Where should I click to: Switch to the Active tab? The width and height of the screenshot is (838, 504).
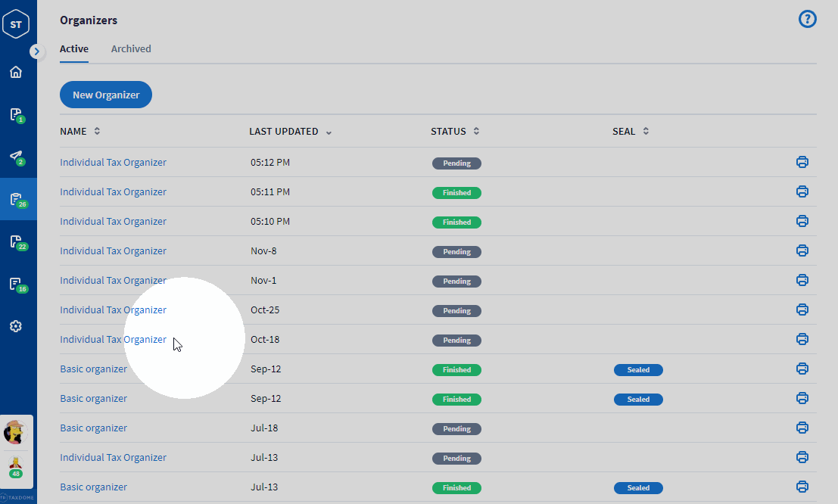(x=73, y=48)
